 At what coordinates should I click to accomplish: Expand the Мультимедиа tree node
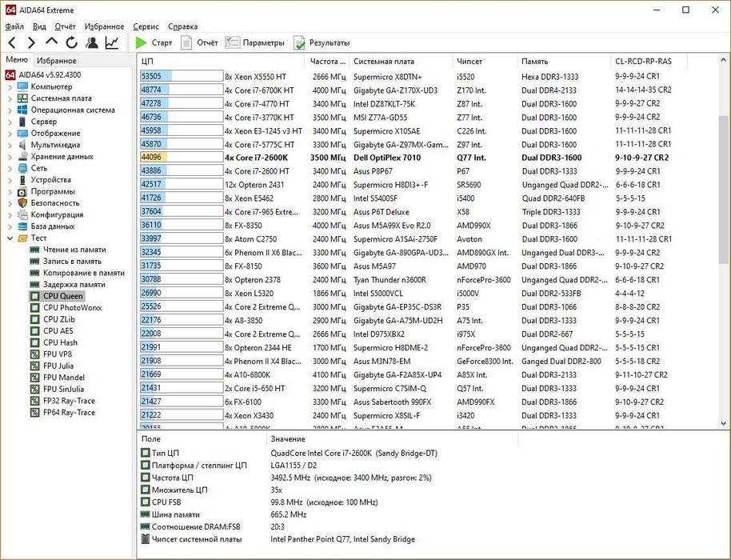(10, 145)
